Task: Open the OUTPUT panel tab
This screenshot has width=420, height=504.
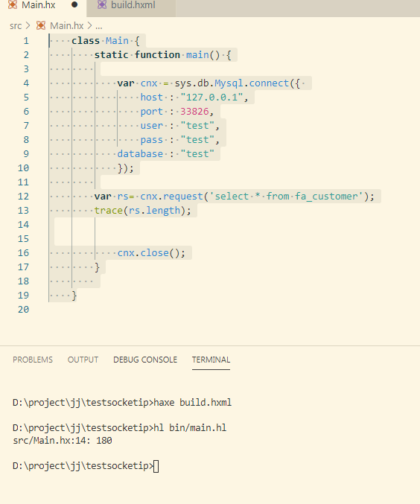Action: [83, 360]
